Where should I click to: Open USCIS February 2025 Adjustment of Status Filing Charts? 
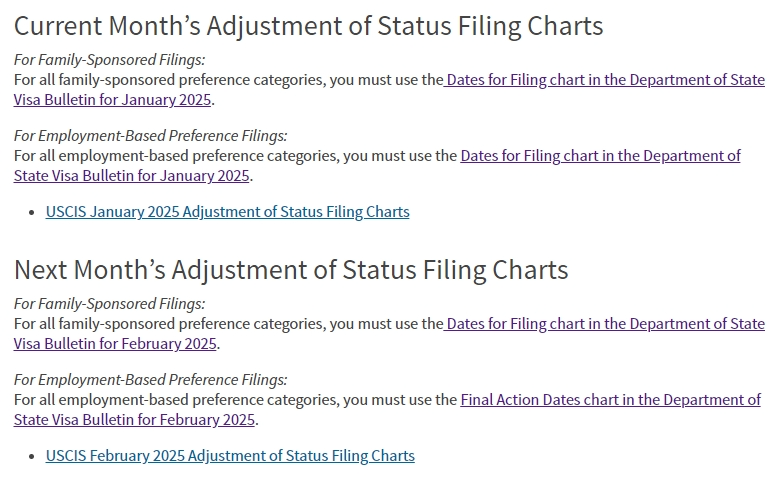click(230, 456)
